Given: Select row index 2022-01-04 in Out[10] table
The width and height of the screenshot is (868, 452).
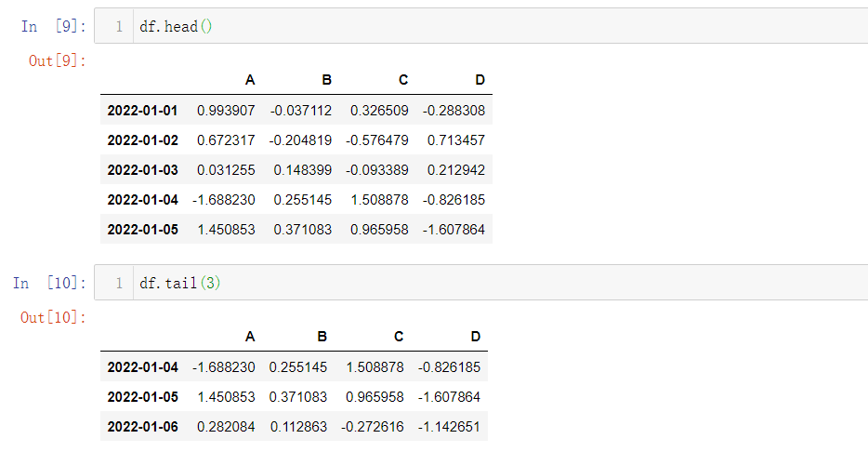Looking at the screenshot, I should pos(143,367).
